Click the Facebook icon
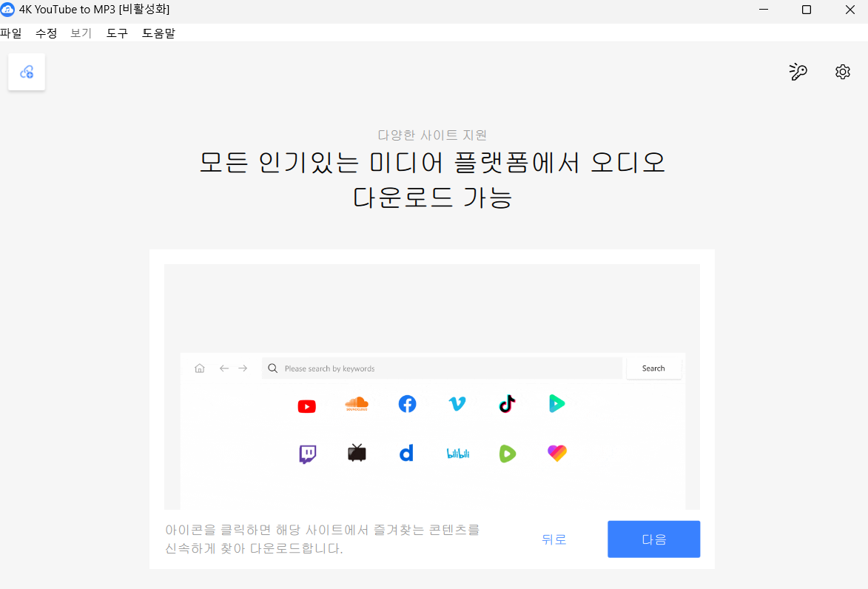This screenshot has height=589, width=868. [x=408, y=404]
